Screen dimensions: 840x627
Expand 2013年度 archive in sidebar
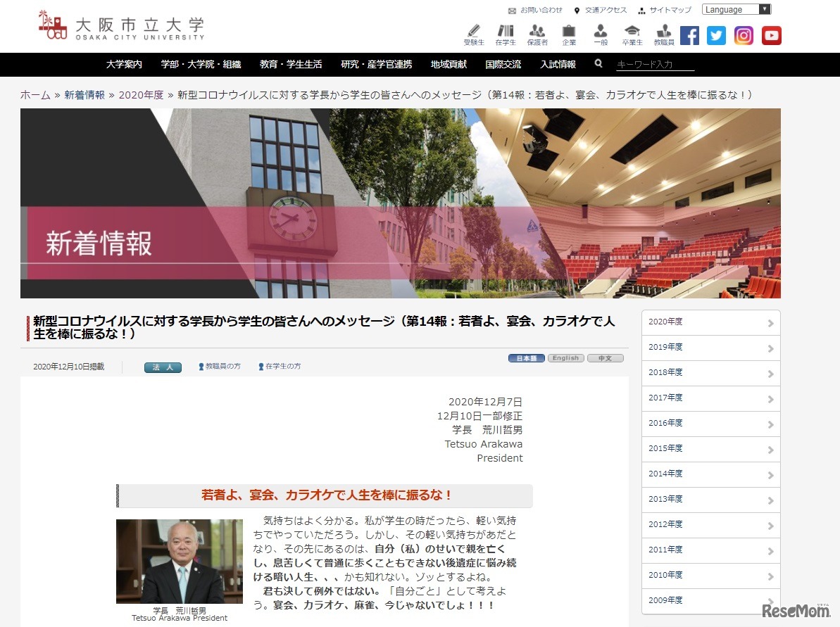coord(711,500)
